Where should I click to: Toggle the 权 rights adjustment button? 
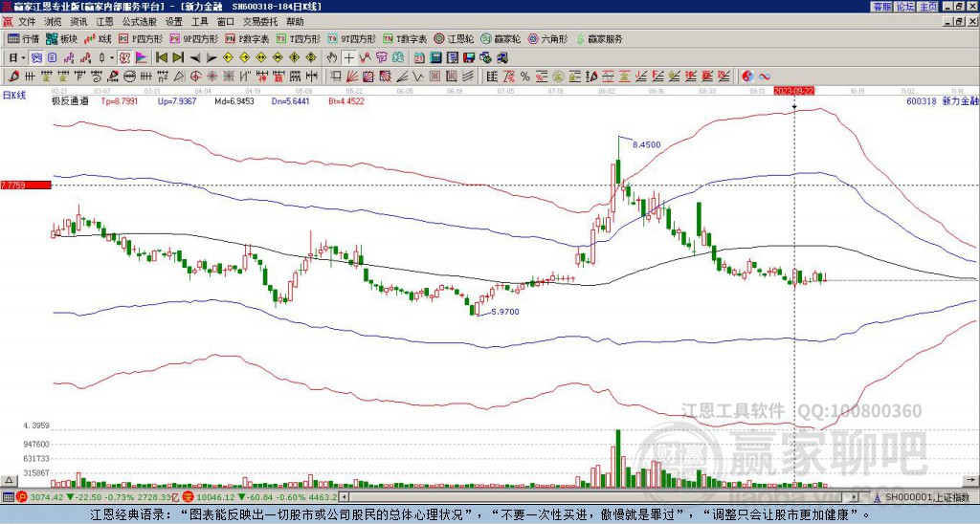[x=124, y=58]
